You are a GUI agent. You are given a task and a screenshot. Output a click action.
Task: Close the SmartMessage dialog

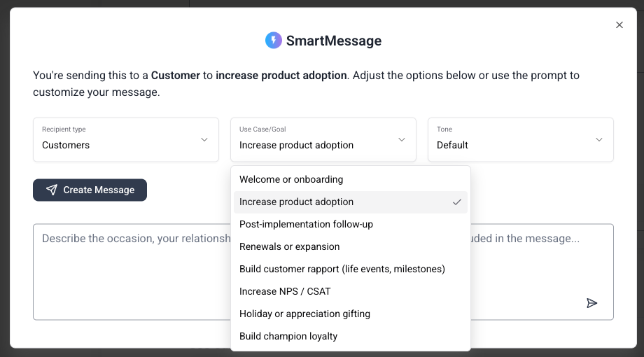pyautogui.click(x=619, y=25)
